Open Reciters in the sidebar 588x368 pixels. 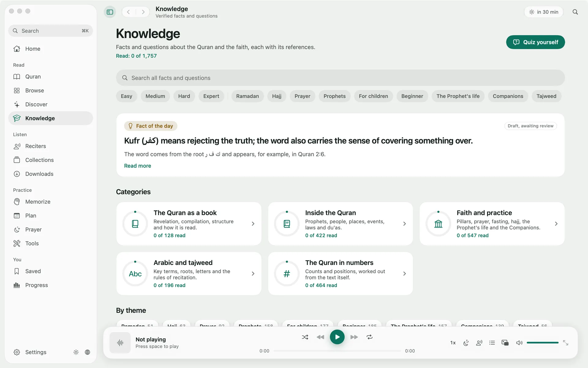coord(51,146)
